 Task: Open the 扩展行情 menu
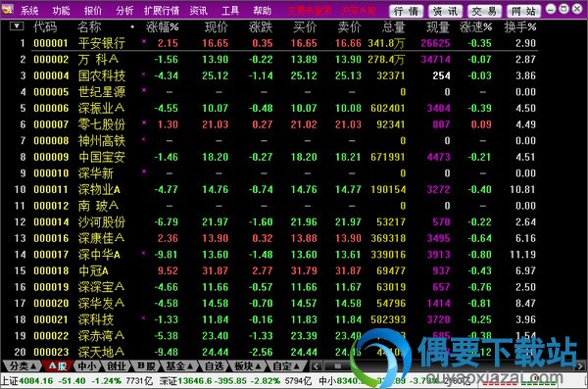click(x=162, y=11)
